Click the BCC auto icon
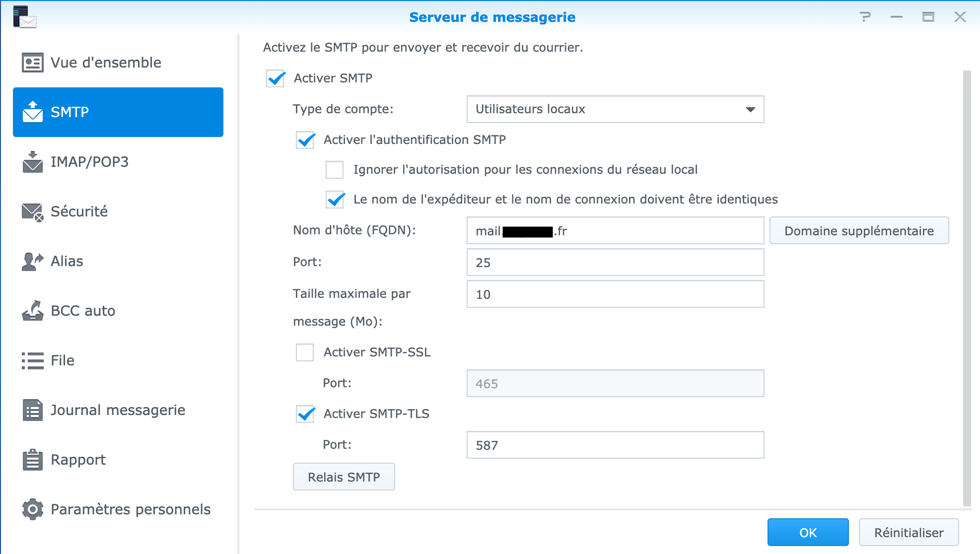This screenshot has width=980, height=554. click(x=33, y=311)
